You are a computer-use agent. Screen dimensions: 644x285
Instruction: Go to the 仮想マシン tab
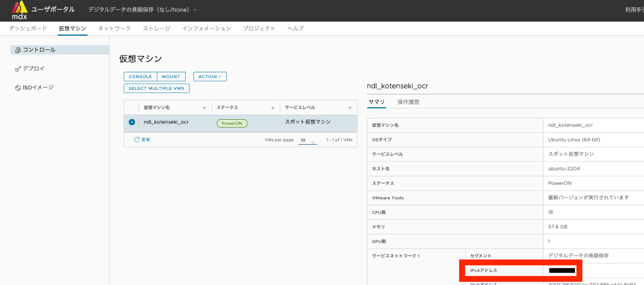point(72,29)
